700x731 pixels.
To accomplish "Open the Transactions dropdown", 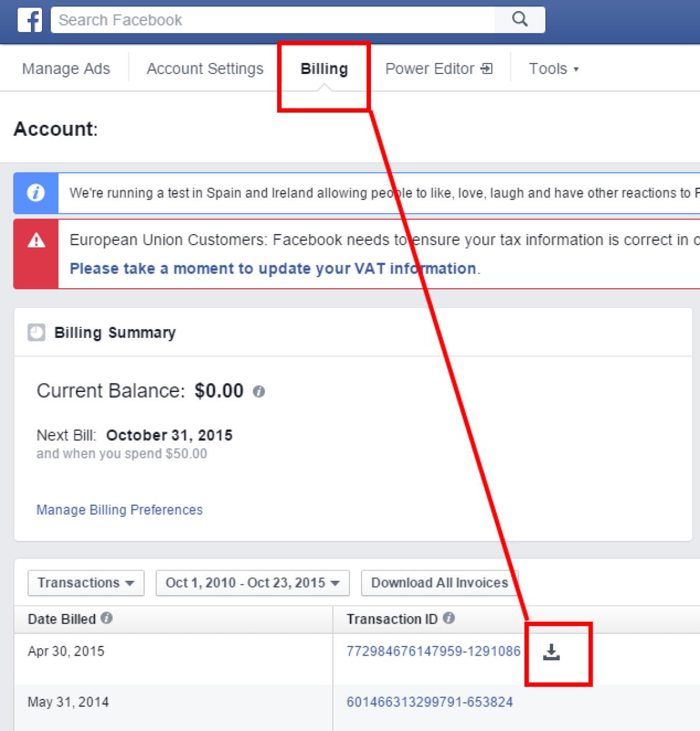I will [x=85, y=582].
